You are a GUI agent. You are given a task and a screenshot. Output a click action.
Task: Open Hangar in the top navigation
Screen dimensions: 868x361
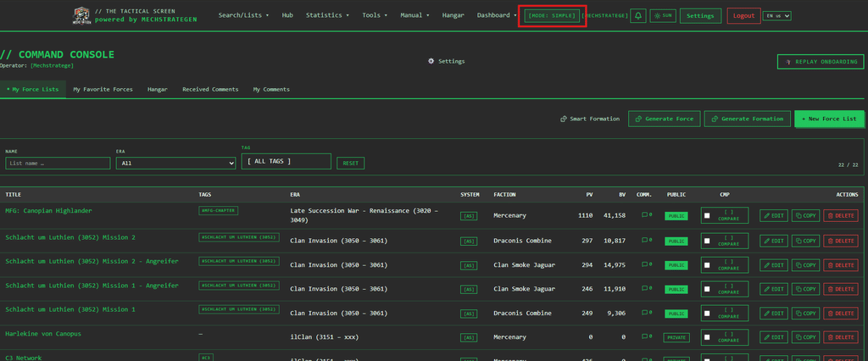453,15
